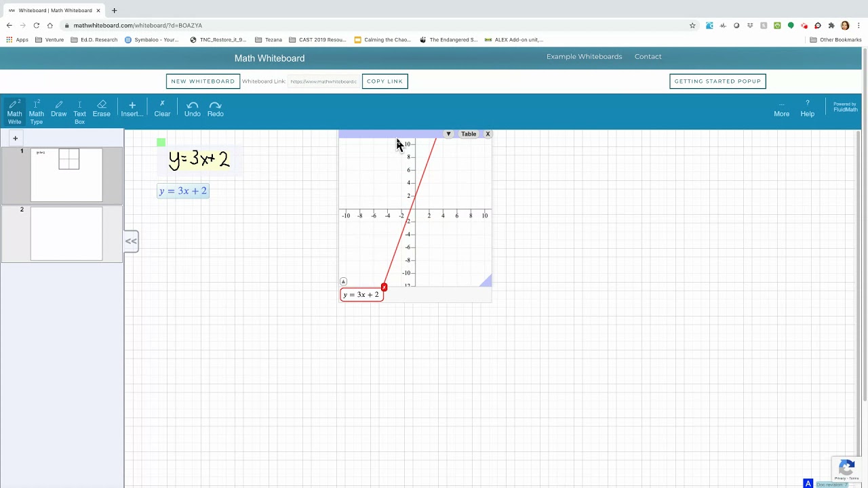Click the whiteboard link field

tap(323, 81)
